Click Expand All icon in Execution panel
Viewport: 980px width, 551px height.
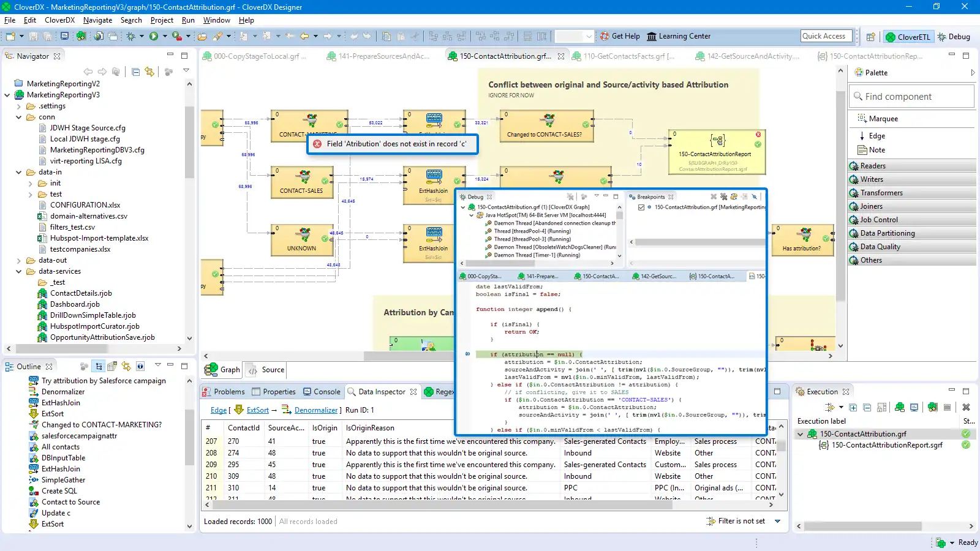tap(853, 407)
